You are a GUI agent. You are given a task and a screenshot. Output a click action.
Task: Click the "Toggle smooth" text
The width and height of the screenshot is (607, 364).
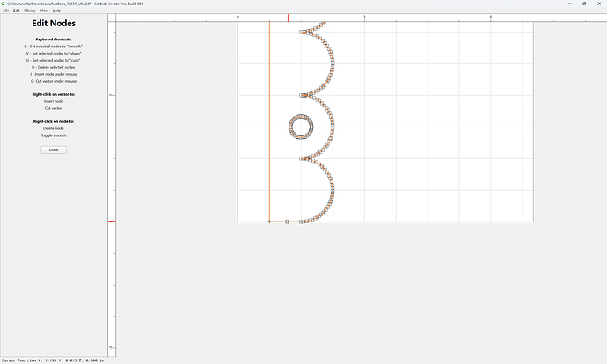pyautogui.click(x=54, y=135)
